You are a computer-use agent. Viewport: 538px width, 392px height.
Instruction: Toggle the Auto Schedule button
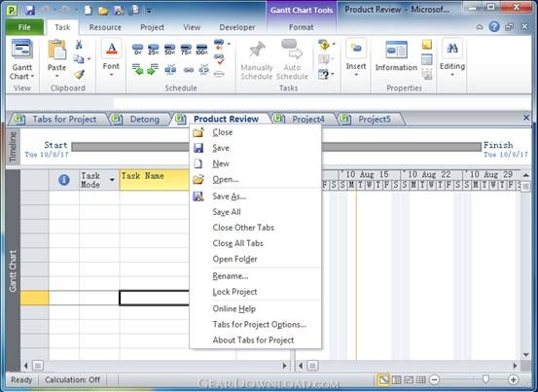tap(292, 60)
